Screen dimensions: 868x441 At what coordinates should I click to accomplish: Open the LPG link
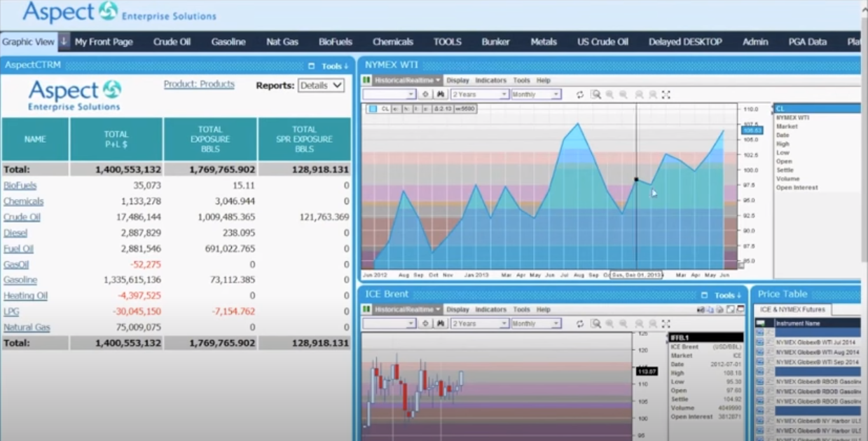(x=11, y=311)
